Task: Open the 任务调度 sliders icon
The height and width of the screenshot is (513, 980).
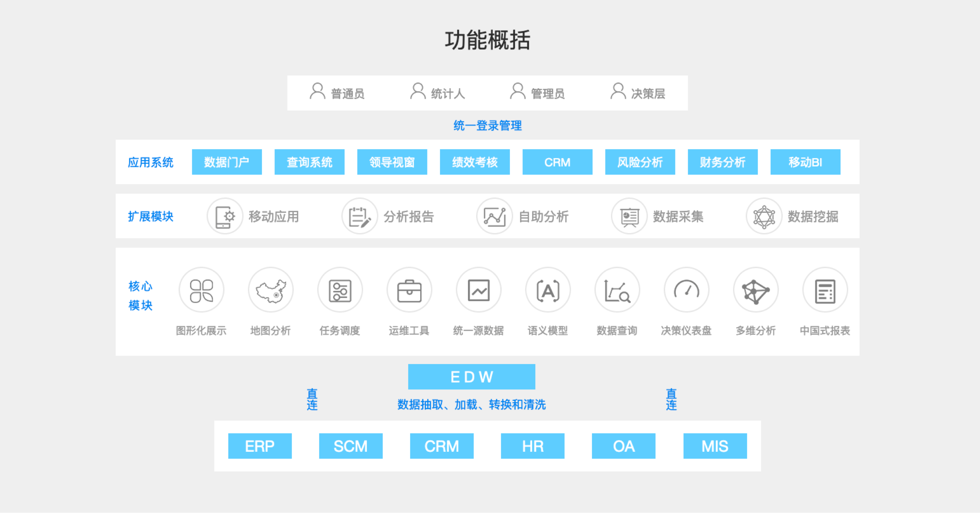Action: click(340, 290)
